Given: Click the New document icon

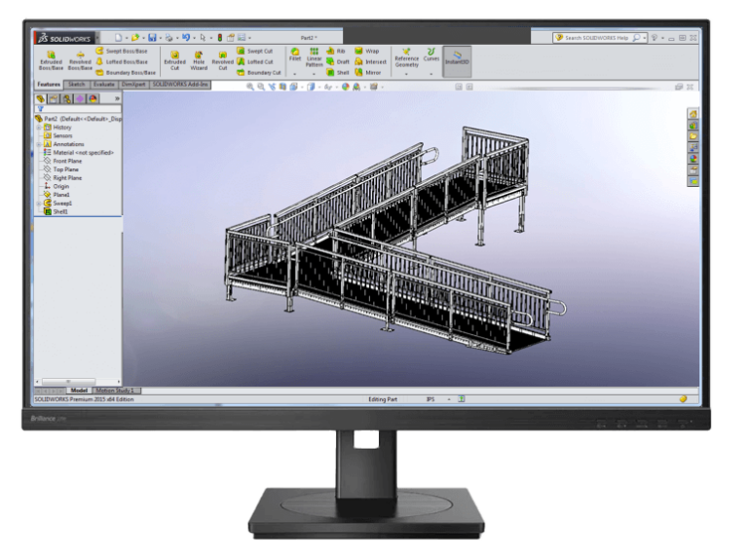Looking at the screenshot, I should 118,38.
